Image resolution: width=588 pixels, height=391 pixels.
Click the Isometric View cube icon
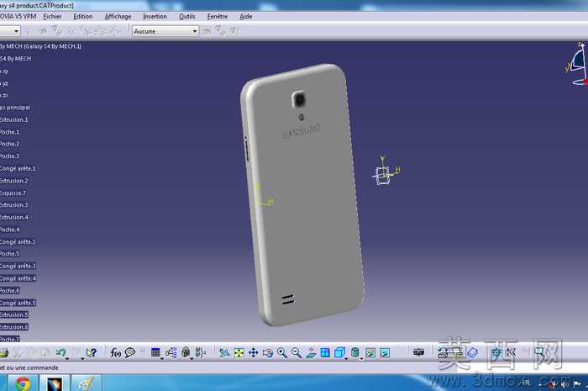click(x=339, y=352)
